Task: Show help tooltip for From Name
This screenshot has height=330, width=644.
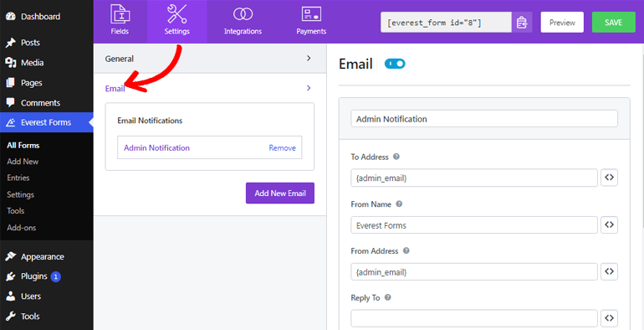Action: pyautogui.click(x=399, y=204)
